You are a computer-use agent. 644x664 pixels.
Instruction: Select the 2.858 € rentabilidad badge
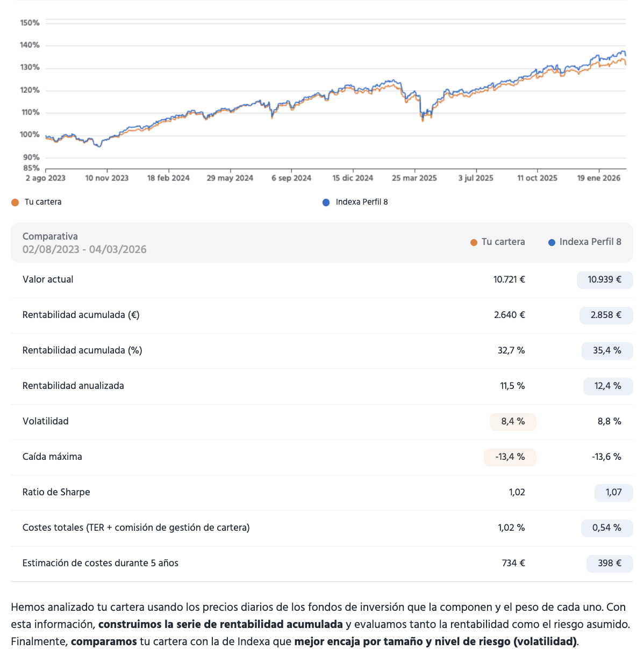click(606, 315)
